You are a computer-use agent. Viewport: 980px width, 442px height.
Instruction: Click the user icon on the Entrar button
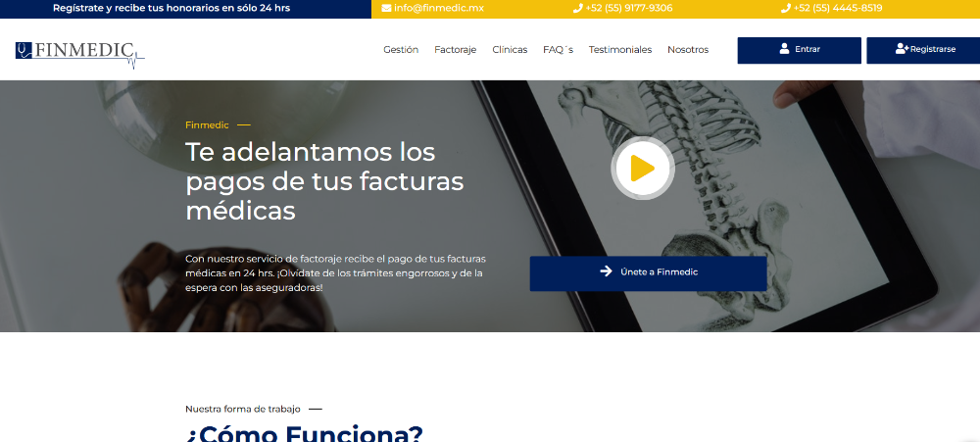click(784, 49)
